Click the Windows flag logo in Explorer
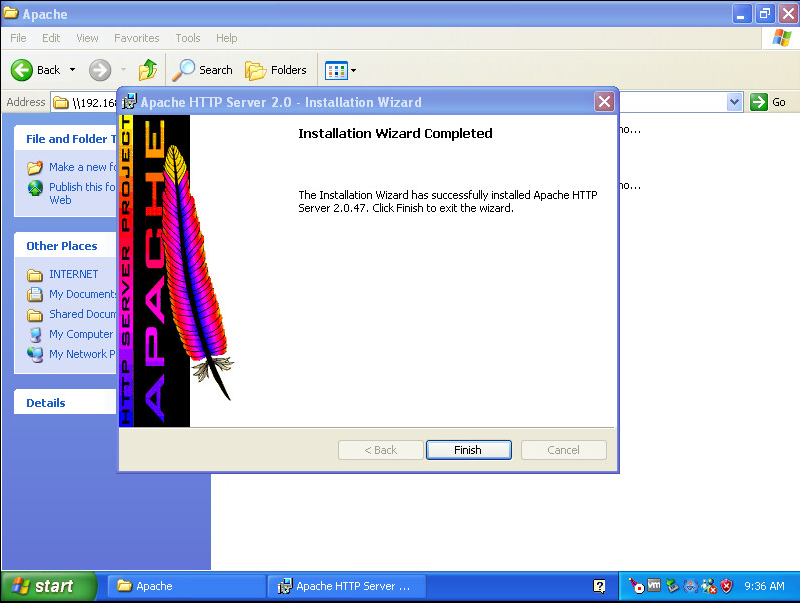 781,38
